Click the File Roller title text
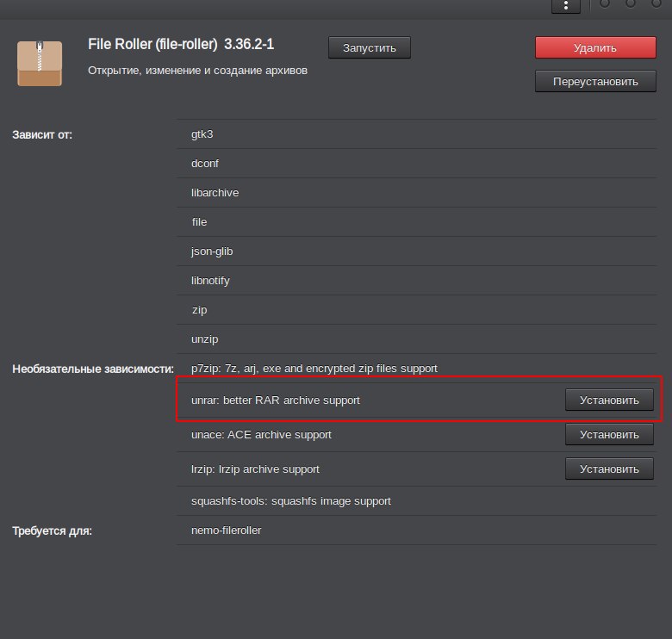 tap(181, 44)
